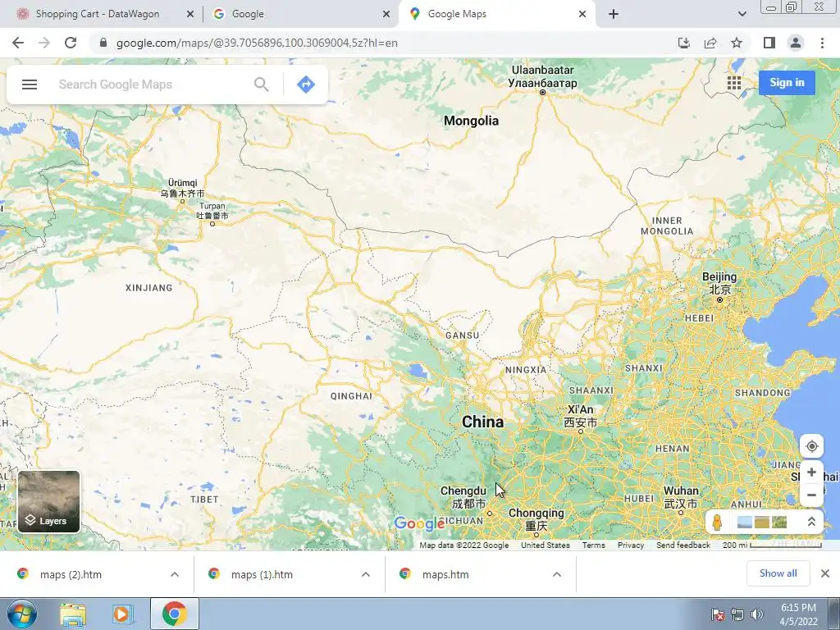Open the tab search dropdown
Viewport: 840px width, 630px height.
(x=742, y=15)
